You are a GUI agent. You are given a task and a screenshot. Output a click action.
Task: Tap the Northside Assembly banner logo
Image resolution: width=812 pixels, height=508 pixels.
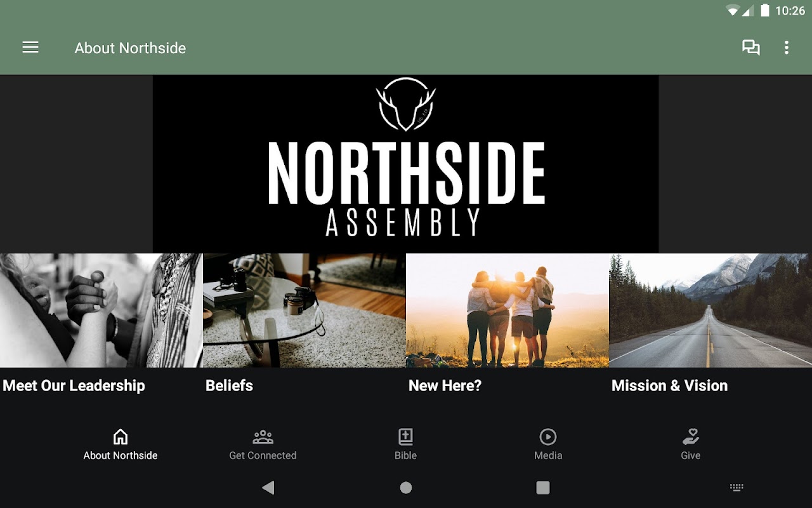(x=406, y=164)
